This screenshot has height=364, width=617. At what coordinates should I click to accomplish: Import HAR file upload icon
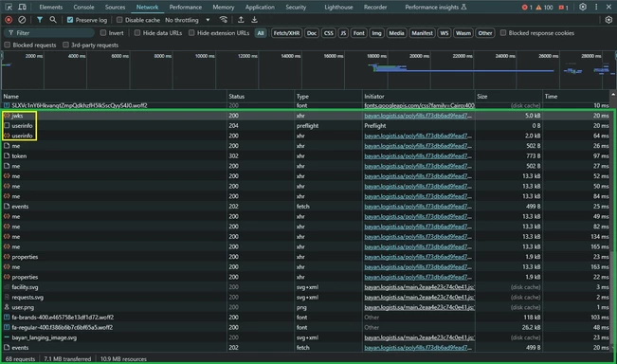point(241,20)
